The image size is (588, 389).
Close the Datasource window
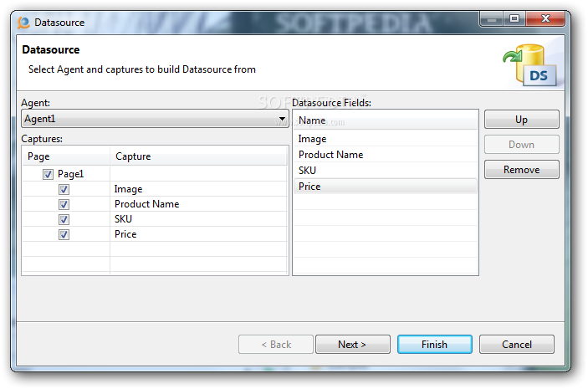(x=545, y=18)
